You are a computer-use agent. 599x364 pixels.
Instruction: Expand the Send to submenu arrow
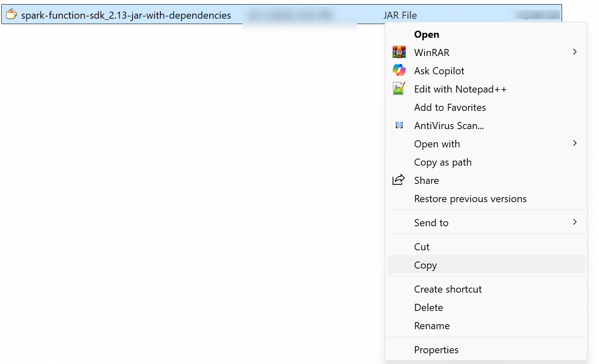pos(575,222)
